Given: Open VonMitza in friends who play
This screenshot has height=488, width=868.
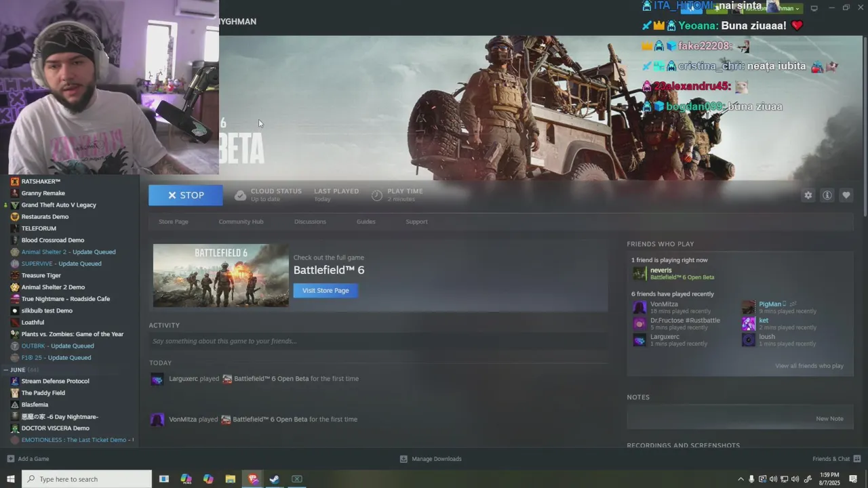Looking at the screenshot, I should point(664,304).
